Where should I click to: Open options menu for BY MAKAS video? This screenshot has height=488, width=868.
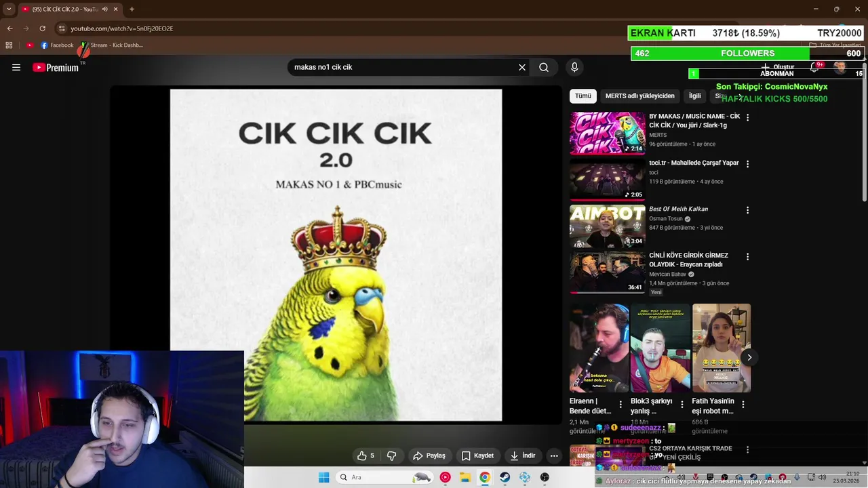pyautogui.click(x=747, y=117)
